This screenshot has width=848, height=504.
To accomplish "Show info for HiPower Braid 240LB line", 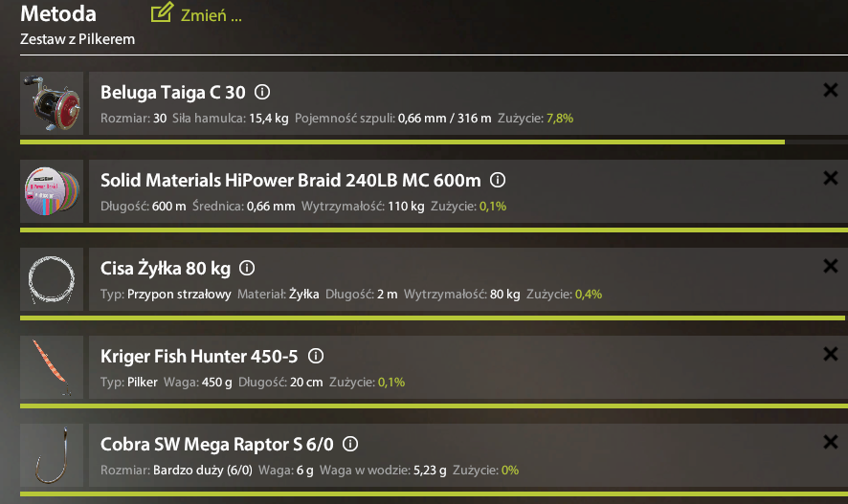I will [498, 180].
